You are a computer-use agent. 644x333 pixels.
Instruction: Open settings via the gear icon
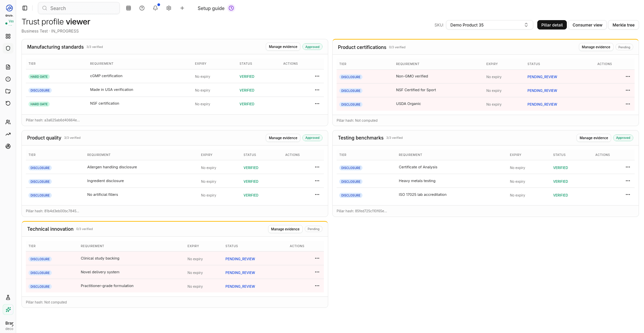[168, 8]
